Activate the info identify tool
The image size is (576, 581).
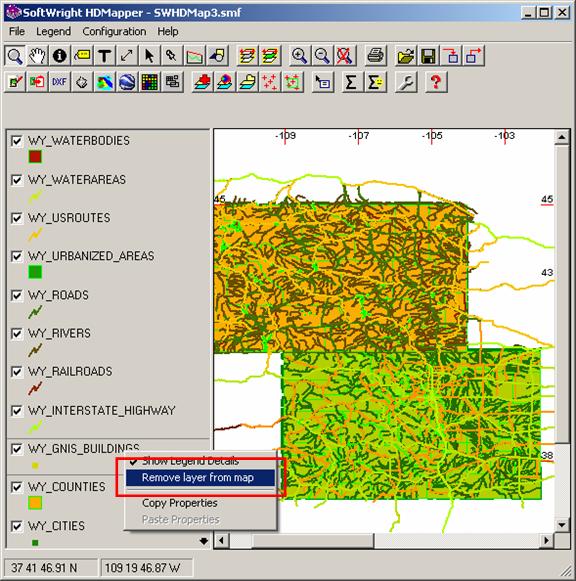(x=60, y=56)
